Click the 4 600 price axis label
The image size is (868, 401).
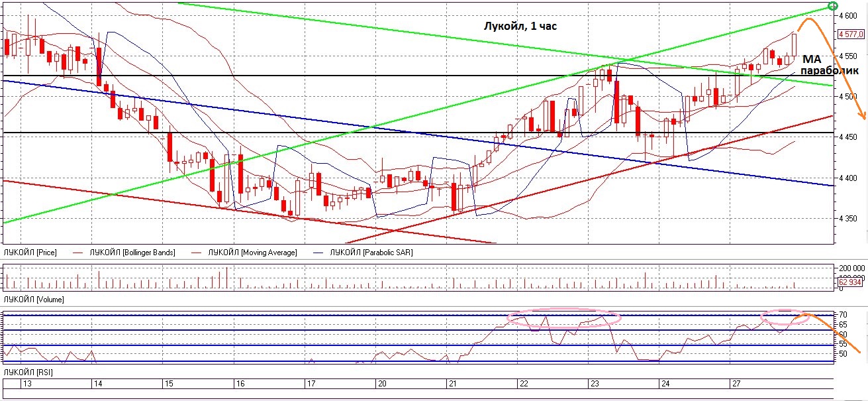pyautogui.click(x=849, y=15)
